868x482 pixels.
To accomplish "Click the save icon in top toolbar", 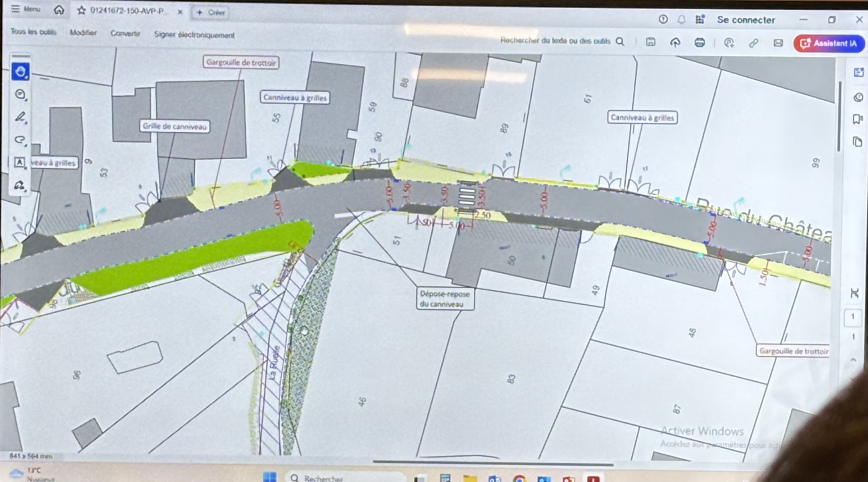I will (650, 42).
